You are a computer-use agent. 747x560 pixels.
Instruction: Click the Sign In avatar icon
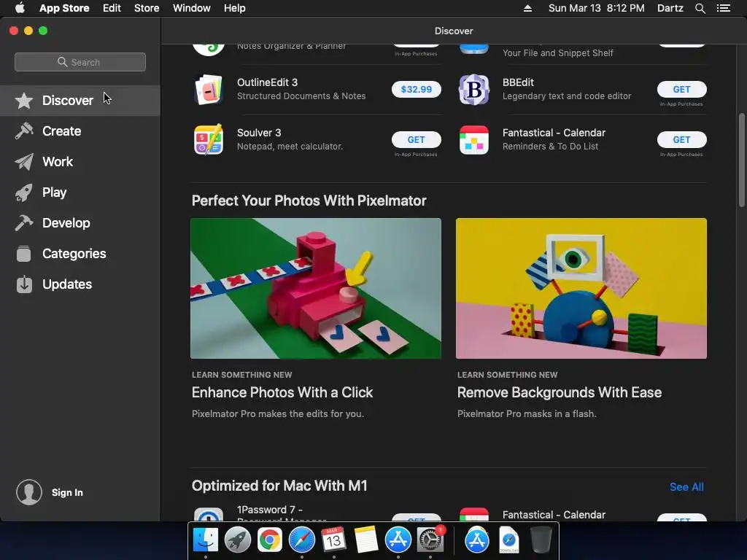(x=29, y=492)
